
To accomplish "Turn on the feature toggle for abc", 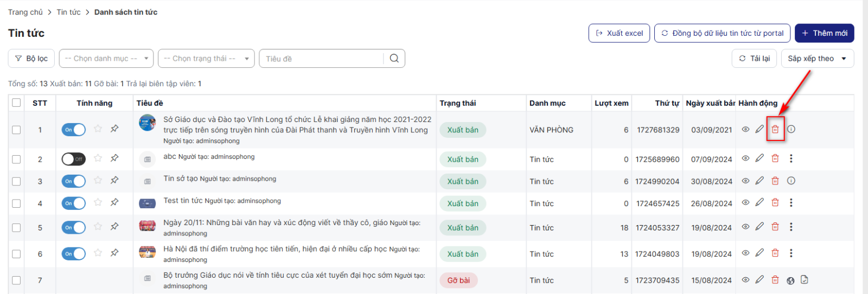I will coord(73,159).
